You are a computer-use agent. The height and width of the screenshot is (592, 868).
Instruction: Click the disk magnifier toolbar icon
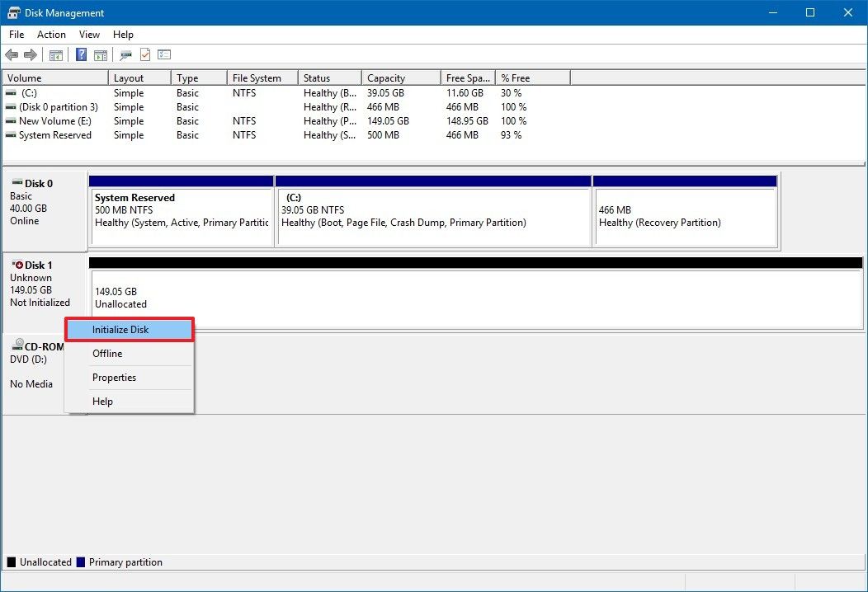pyautogui.click(x=125, y=54)
